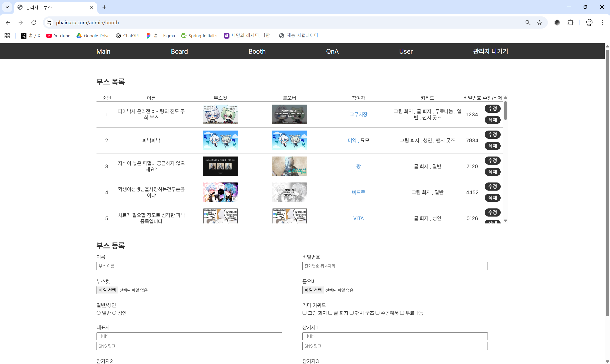610x364 pixels.
Task: Select the 성인 radio button
Action: [114, 313]
